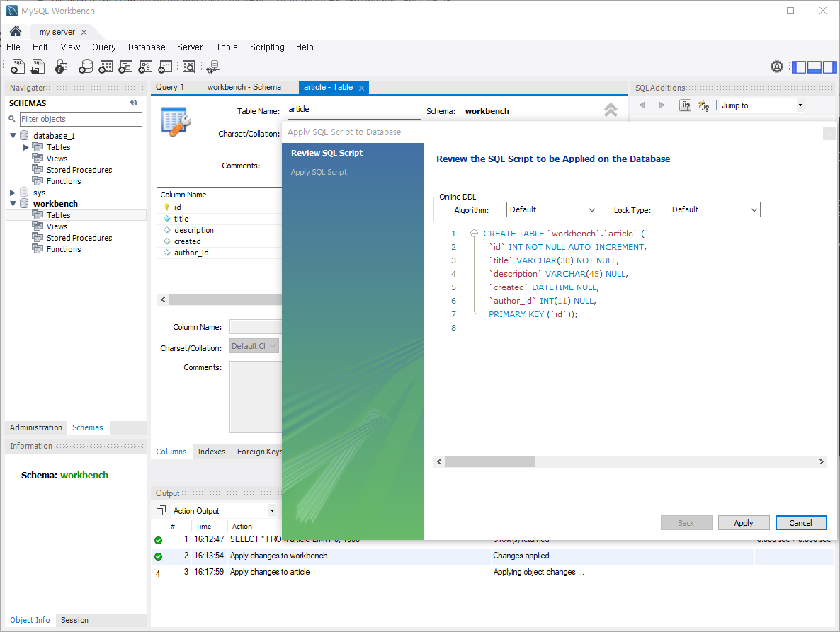This screenshot has height=632, width=840.
Task: Toggle automatic context help icon
Action: 685,105
